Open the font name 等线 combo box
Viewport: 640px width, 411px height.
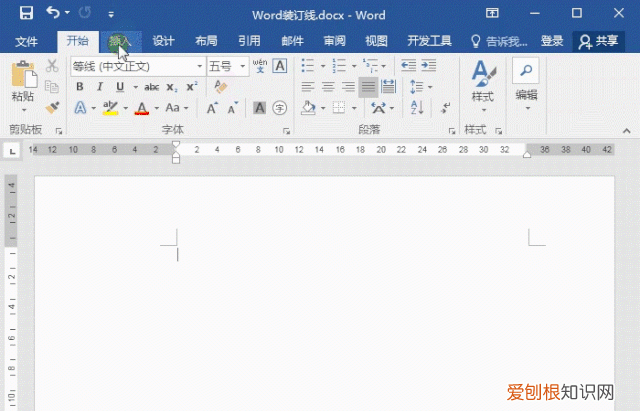click(138, 66)
